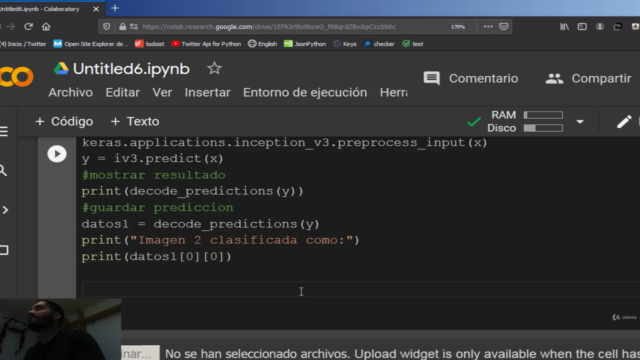Close the Untitled6.ipynb browser tab
640x360 pixels.
(x=96, y=9)
